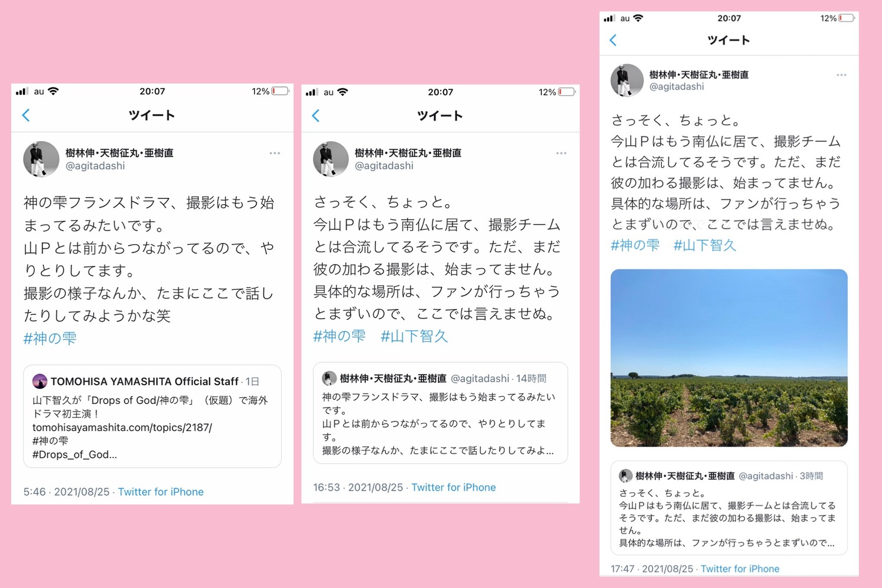882x588 pixels.
Task: Open #山下智久 hashtag in the right tweet
Action: coord(705,245)
